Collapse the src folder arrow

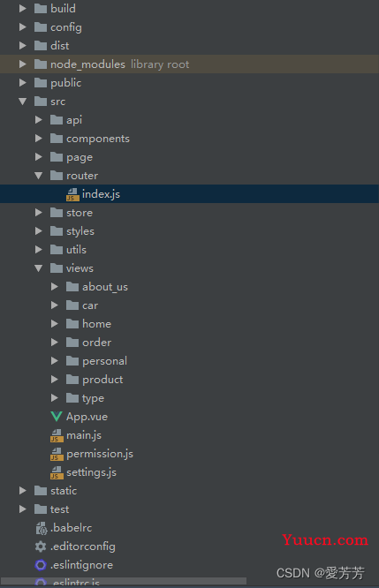tap(22, 102)
